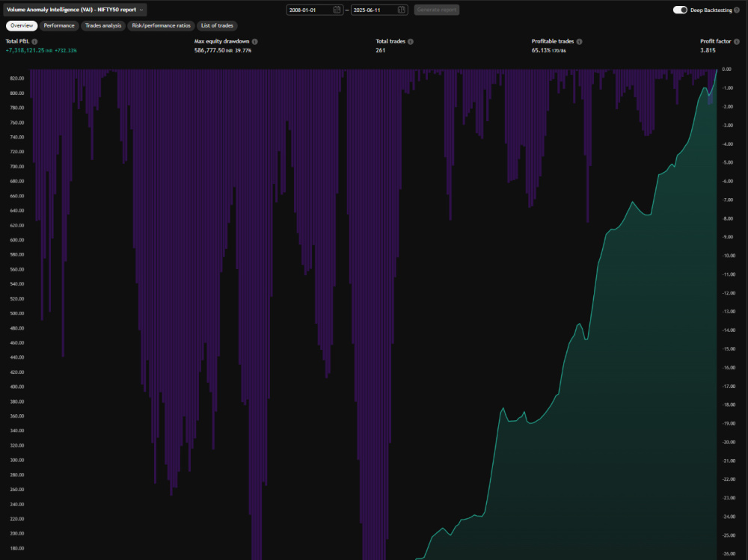Click the 180.00 left axis label
The image size is (748, 560).
click(16, 549)
